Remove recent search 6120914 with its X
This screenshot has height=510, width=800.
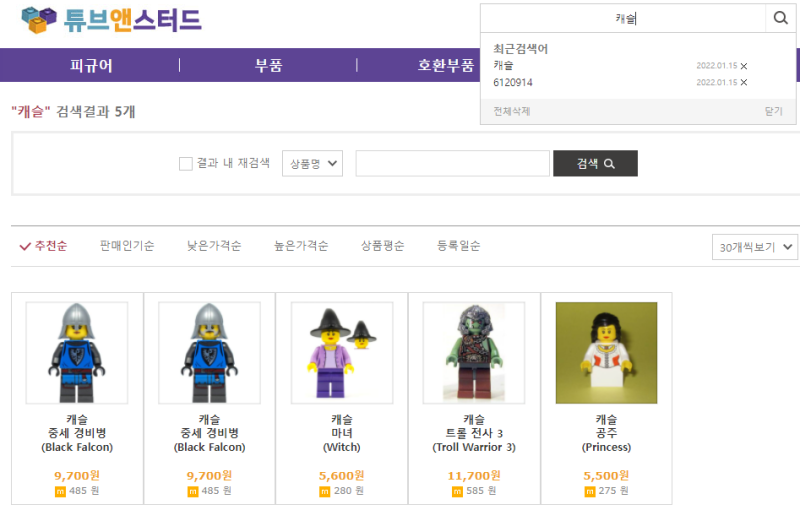[x=744, y=82]
